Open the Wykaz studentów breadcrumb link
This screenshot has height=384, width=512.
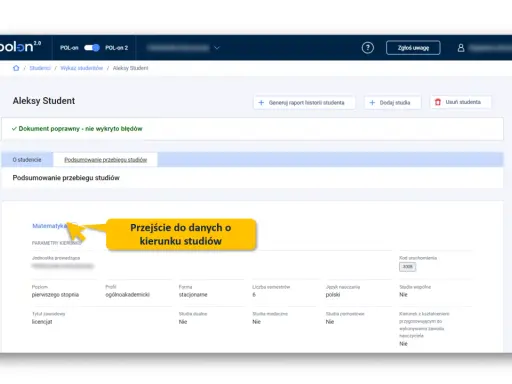82,68
